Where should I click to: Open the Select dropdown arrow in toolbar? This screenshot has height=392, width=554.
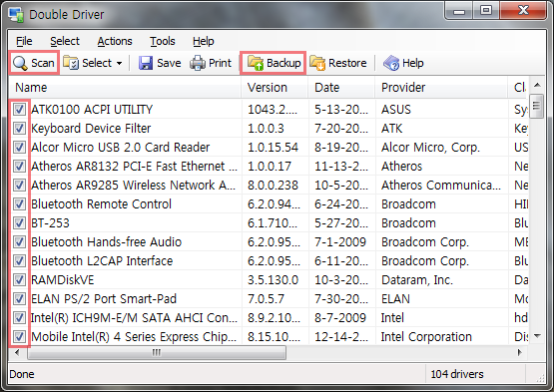pos(120,64)
